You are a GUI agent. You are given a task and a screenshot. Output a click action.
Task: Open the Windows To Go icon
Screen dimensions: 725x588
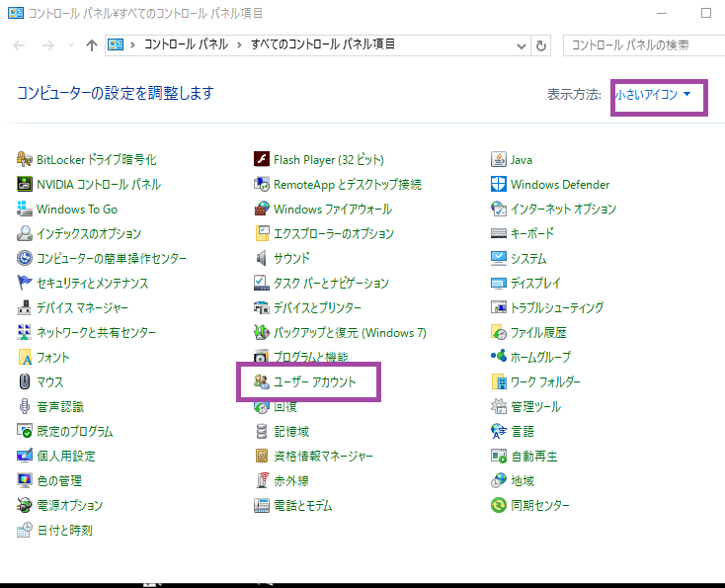coord(24,210)
